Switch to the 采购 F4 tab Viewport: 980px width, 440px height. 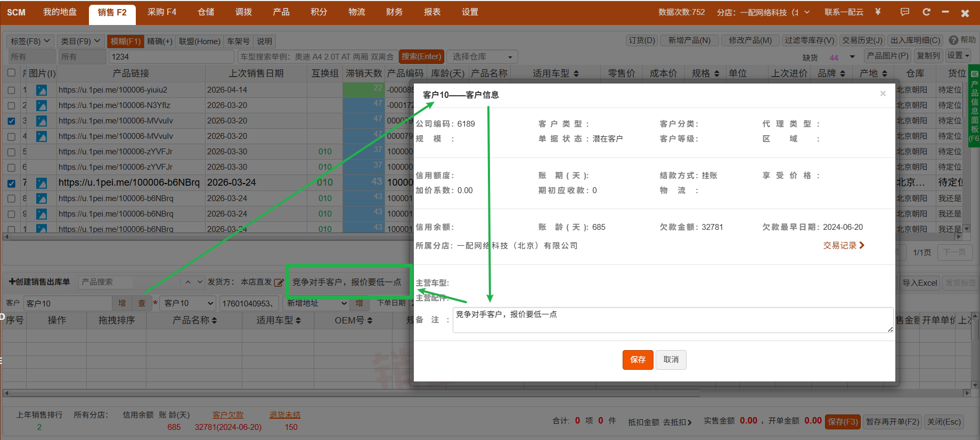(x=162, y=12)
